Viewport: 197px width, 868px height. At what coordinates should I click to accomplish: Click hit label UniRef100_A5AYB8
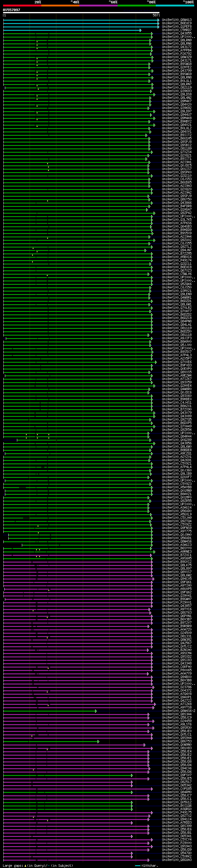[x=177, y=487]
